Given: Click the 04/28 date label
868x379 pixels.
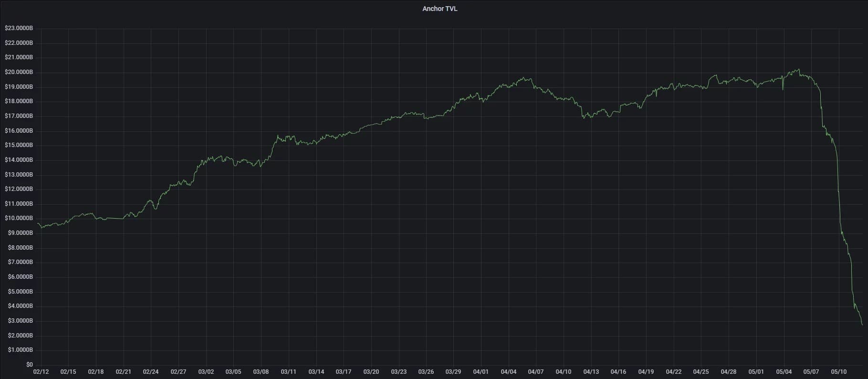Looking at the screenshot, I should tap(729, 372).
